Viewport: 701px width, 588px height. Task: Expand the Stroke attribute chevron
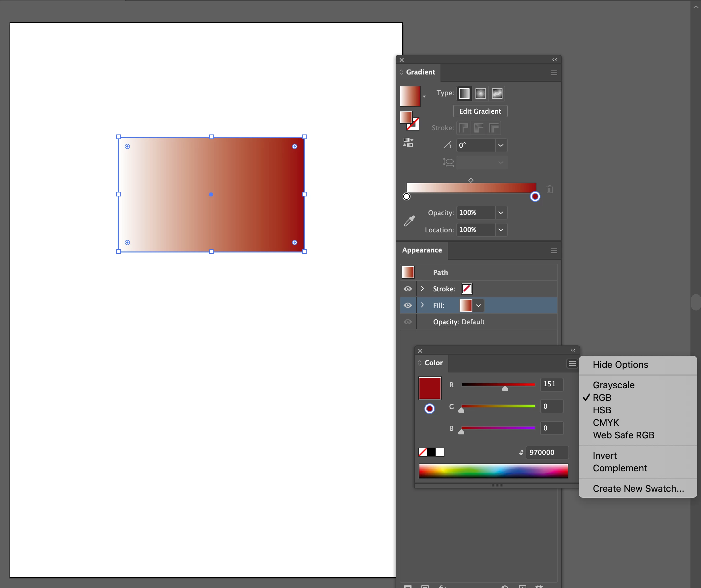pyautogui.click(x=422, y=288)
